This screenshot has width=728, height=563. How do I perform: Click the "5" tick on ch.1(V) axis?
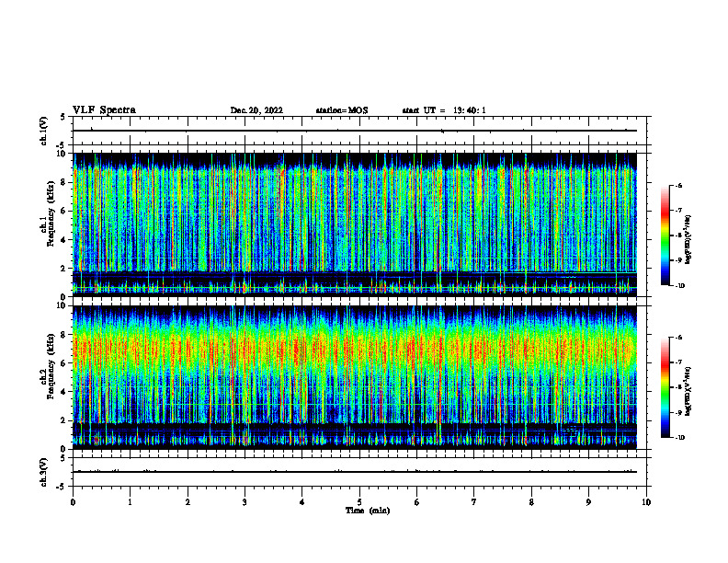click(63, 118)
